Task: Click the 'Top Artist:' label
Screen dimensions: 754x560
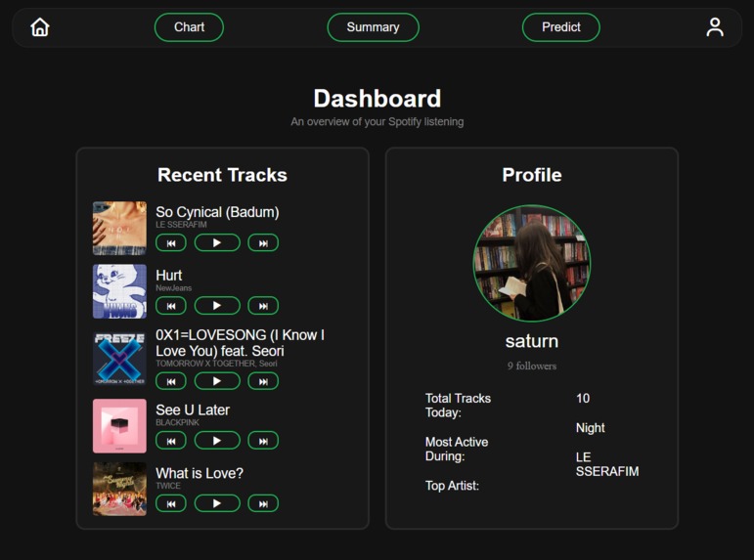Action: [452, 486]
